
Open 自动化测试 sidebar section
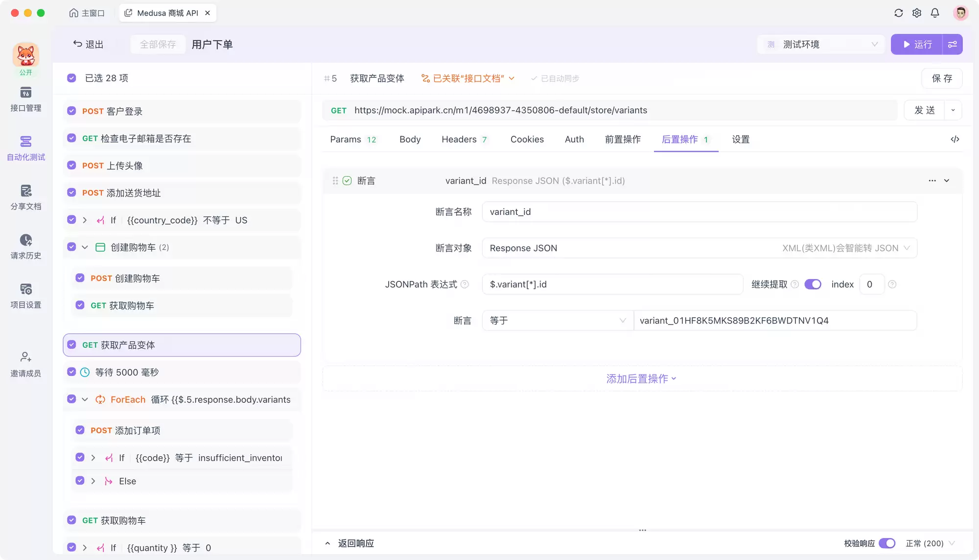coord(26,148)
